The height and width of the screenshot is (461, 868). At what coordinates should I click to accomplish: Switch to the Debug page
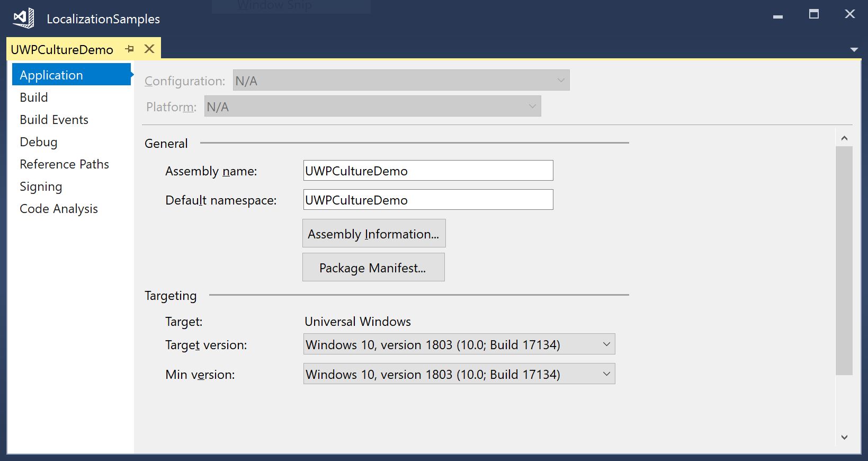(x=39, y=142)
